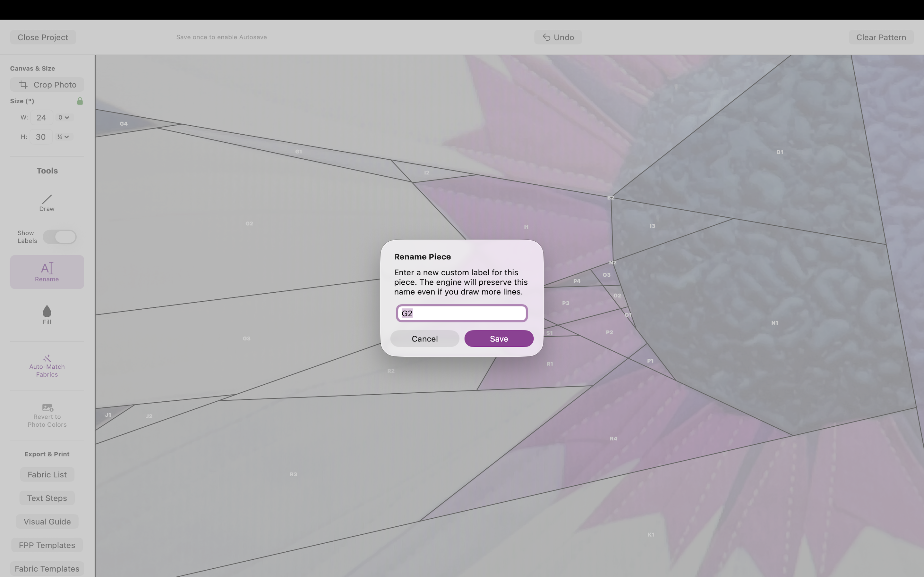Select the Rename tool

47,272
